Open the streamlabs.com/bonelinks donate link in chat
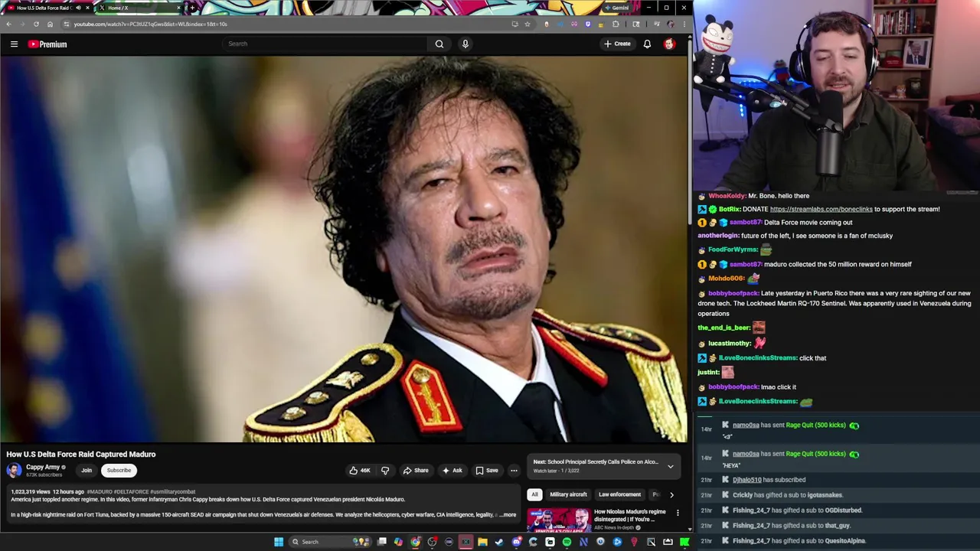Viewport: 980px width, 551px height. [x=821, y=209]
